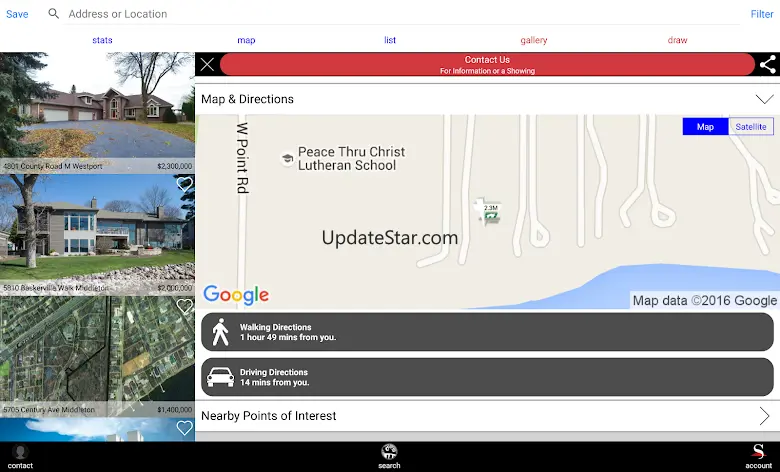Image resolution: width=780 pixels, height=472 pixels.
Task: Favorite the 5810 Baskerville Walk listing heart
Action: (185, 184)
